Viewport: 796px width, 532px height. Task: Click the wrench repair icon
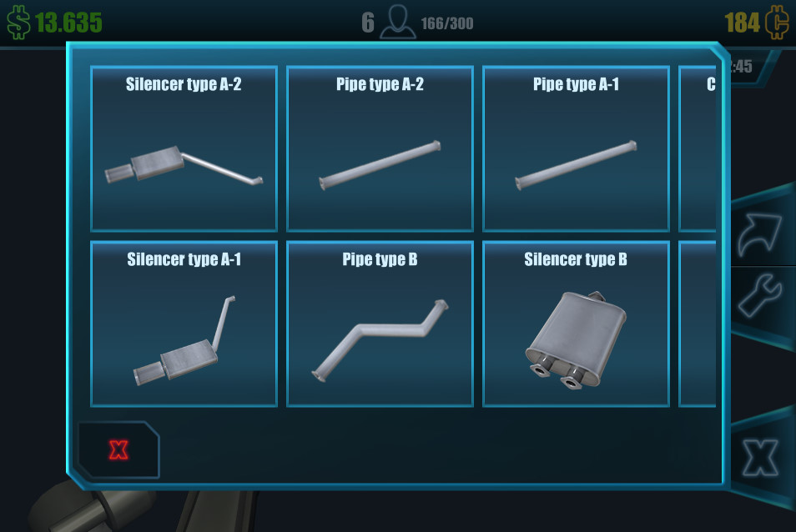click(759, 296)
